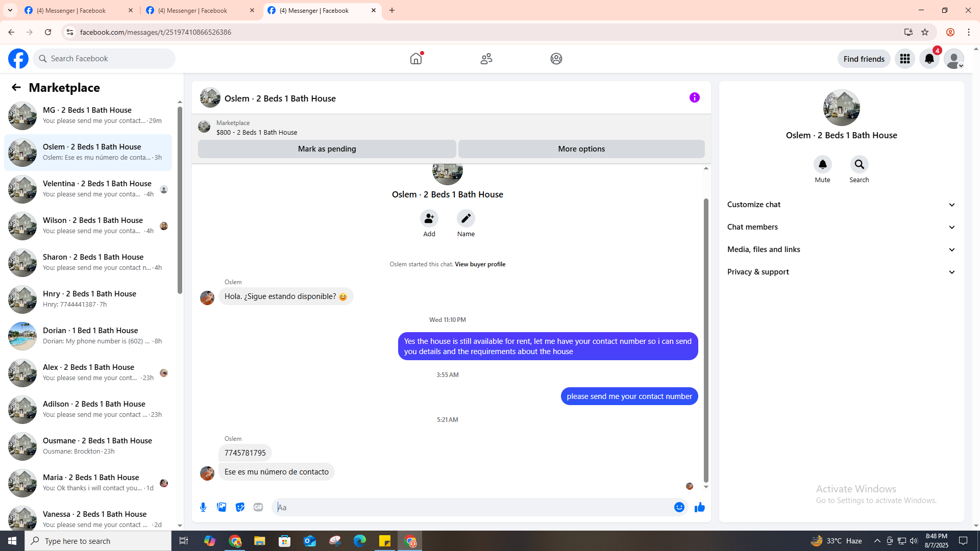The image size is (980, 551).
Task: Send a voice clip microphone icon
Action: [203, 507]
